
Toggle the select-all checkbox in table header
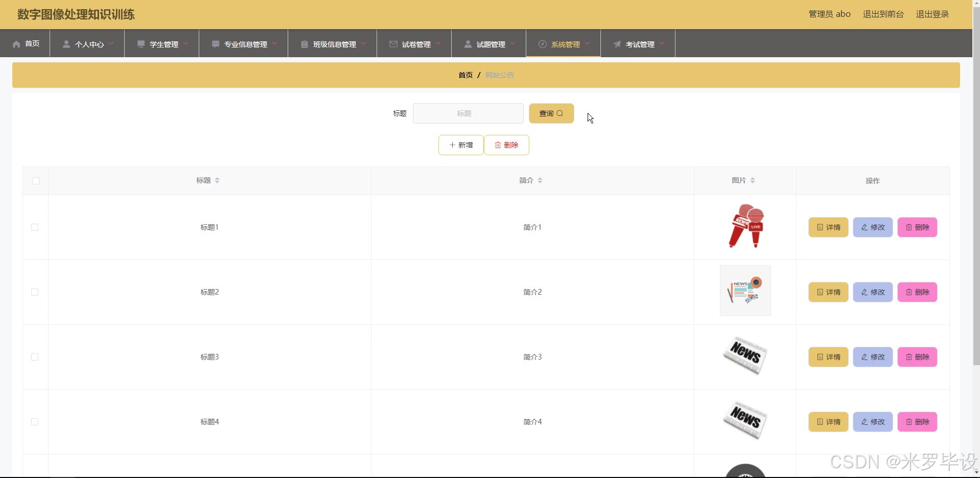click(x=36, y=181)
